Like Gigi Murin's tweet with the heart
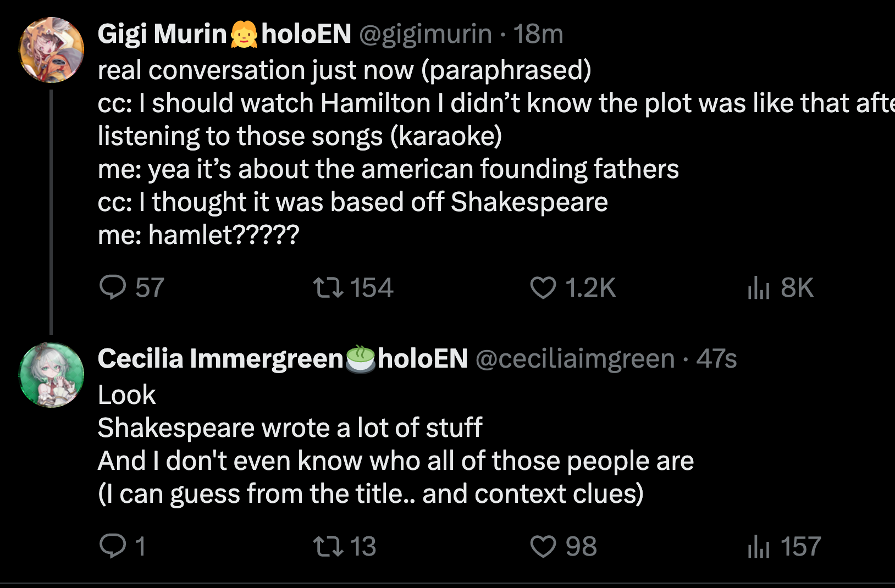This screenshot has width=895, height=588. 543,287
